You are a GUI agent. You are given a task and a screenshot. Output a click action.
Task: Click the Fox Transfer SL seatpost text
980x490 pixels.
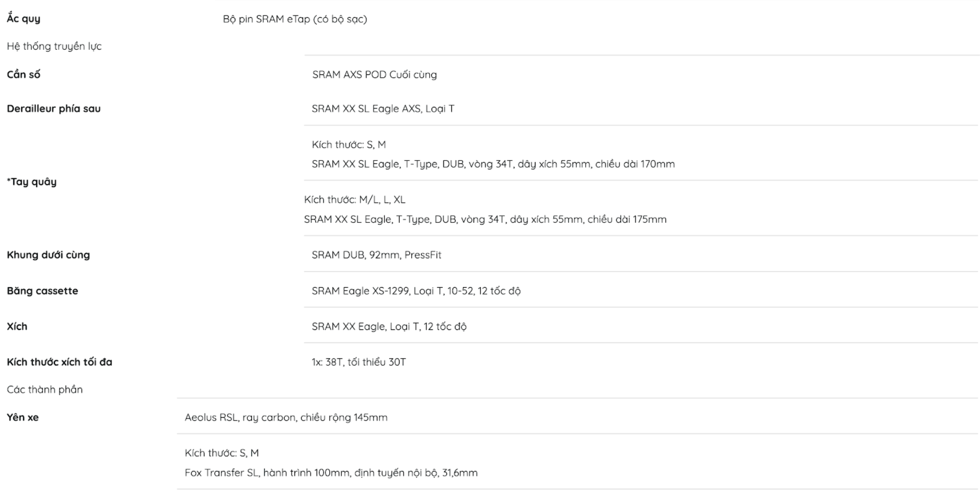[x=331, y=472]
